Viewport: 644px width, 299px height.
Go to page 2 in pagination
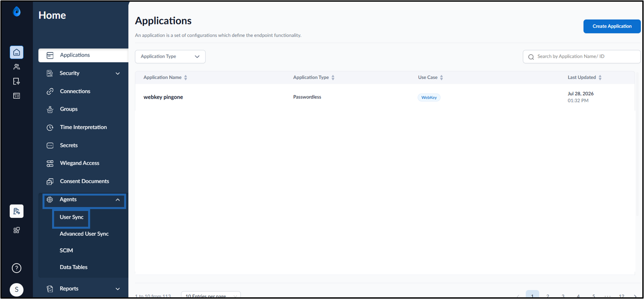[547, 296]
